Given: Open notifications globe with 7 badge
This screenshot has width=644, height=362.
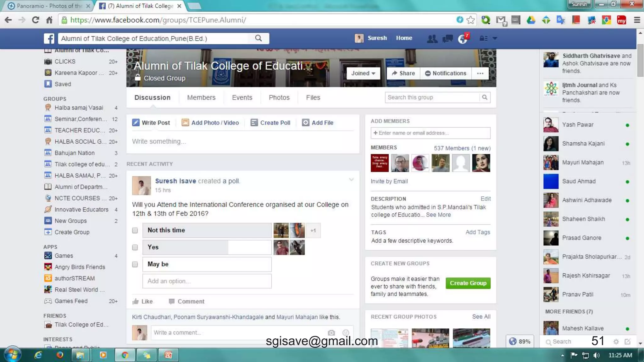Looking at the screenshot, I should (463, 38).
